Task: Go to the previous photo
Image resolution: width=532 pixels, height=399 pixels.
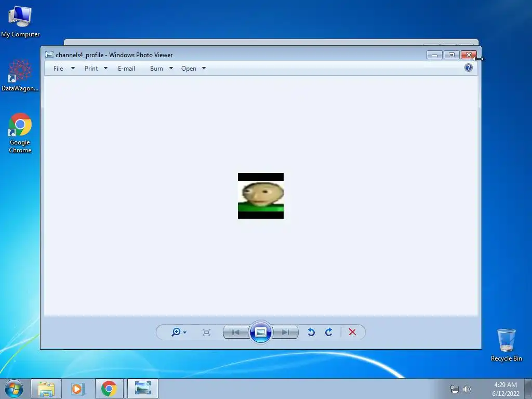Action: [236, 332]
